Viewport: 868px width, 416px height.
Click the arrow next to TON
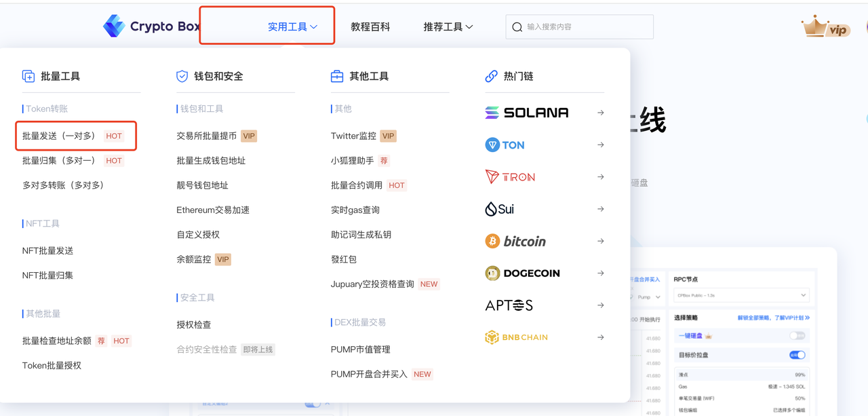point(601,145)
